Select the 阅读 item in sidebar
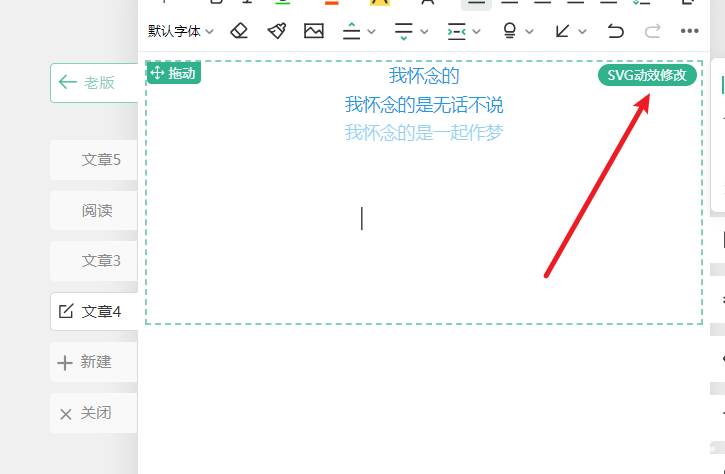Image resolution: width=725 pixels, height=474 pixels. click(x=97, y=210)
